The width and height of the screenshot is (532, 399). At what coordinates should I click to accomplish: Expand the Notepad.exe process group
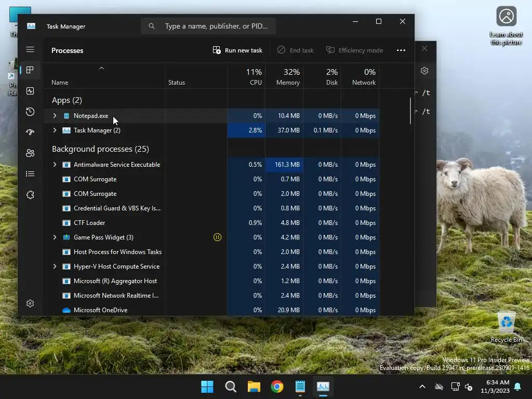pyautogui.click(x=55, y=116)
